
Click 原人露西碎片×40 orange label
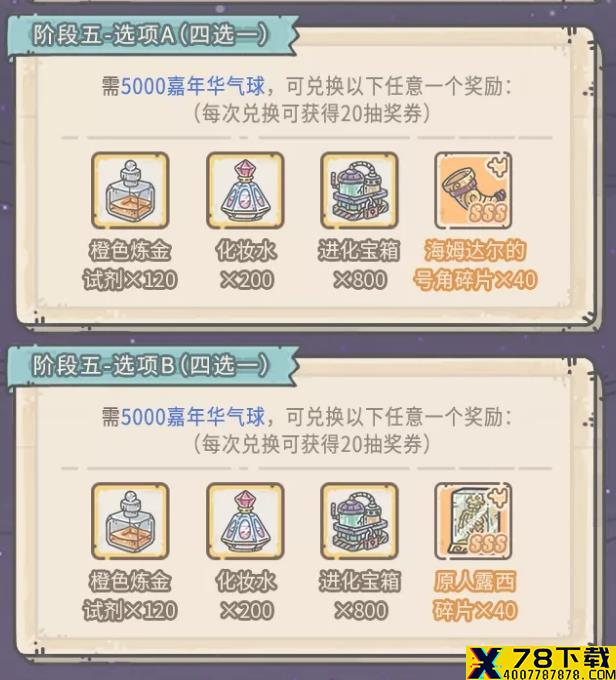click(x=475, y=595)
